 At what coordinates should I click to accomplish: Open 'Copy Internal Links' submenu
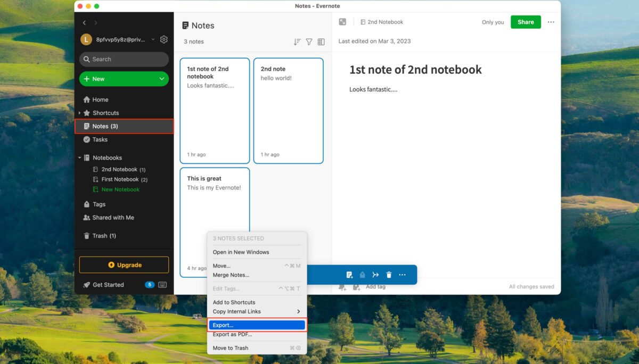click(x=256, y=311)
